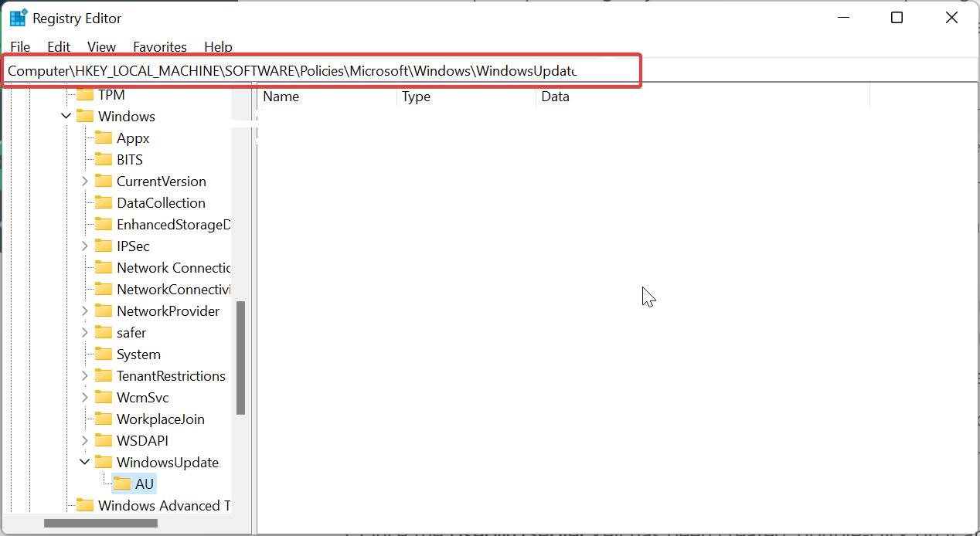Click the Windows folder icon
This screenshot has width=980, height=536.
[85, 117]
